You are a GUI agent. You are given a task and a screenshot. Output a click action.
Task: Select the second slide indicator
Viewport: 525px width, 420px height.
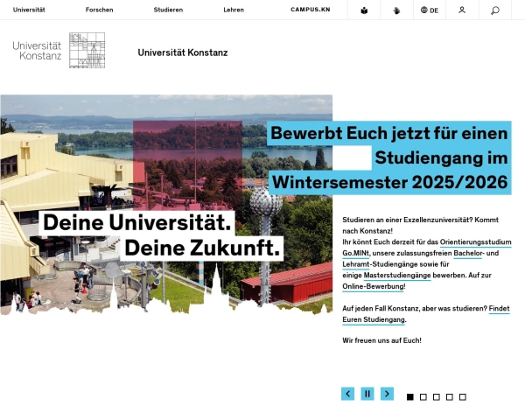[423, 396]
